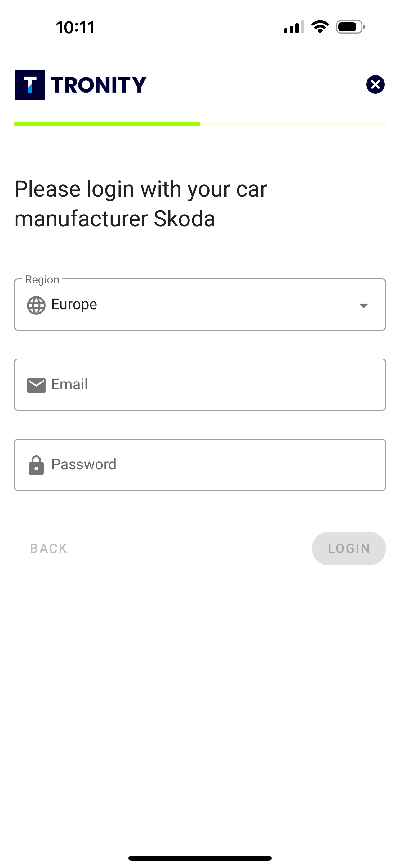Tap the cellular signal bars icon
The height and width of the screenshot is (868, 400).
click(294, 27)
